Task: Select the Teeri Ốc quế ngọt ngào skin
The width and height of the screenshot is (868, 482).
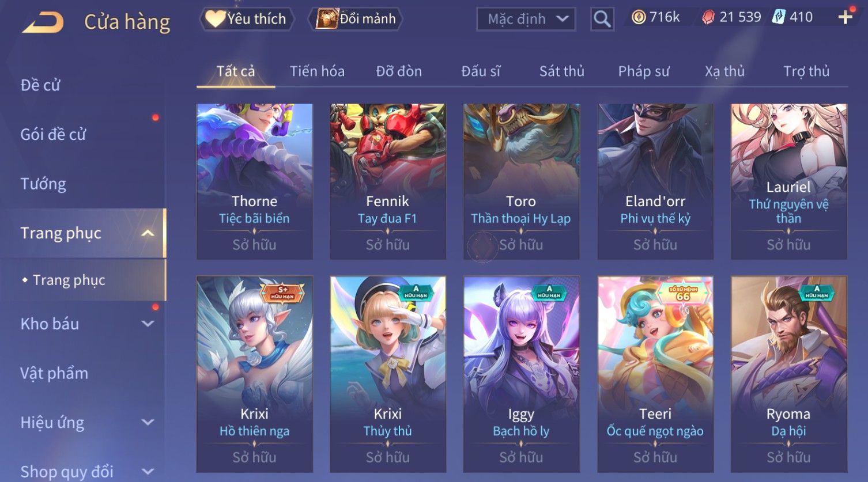Action: coord(655,374)
